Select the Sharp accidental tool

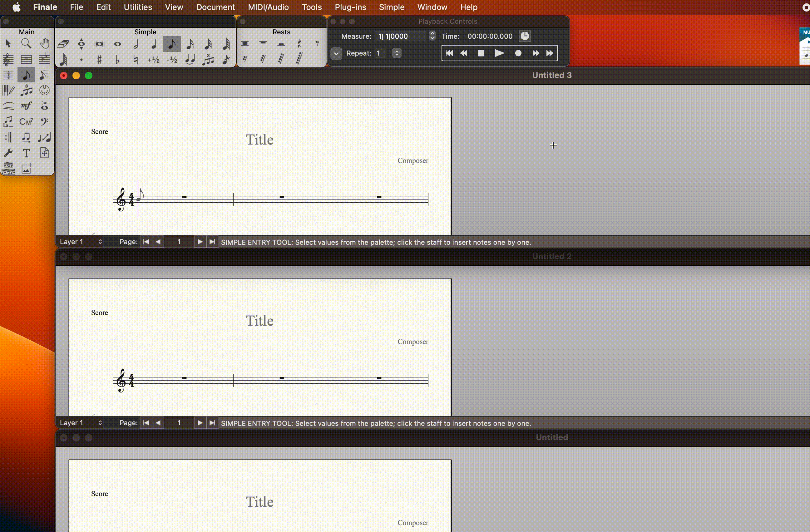99,60
